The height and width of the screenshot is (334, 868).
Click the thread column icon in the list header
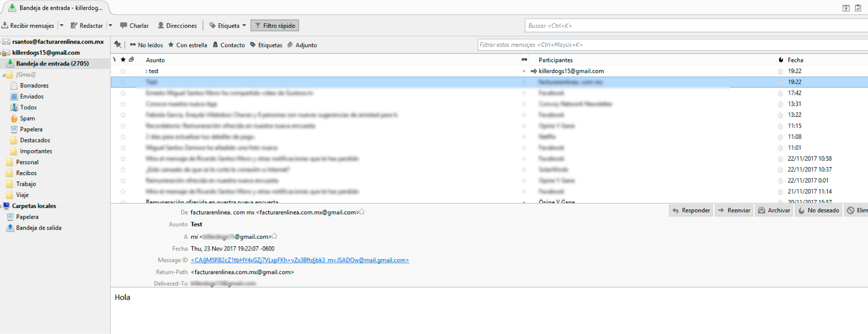click(x=115, y=60)
